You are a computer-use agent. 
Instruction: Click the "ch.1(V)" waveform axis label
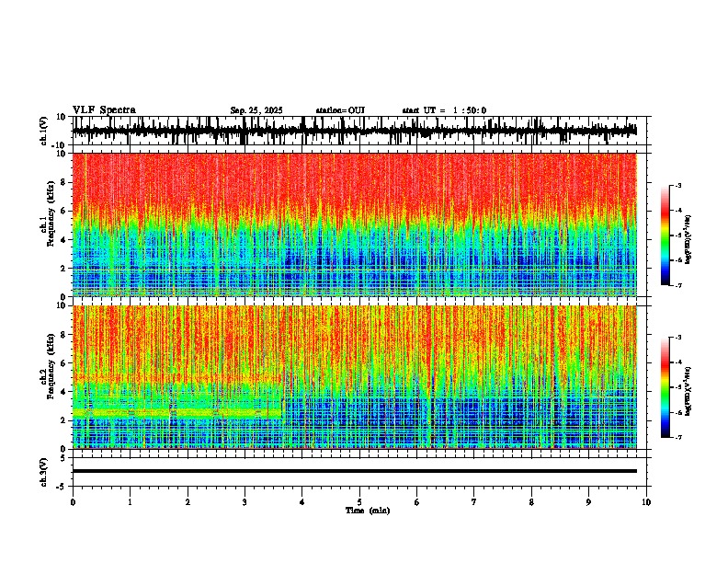click(44, 131)
